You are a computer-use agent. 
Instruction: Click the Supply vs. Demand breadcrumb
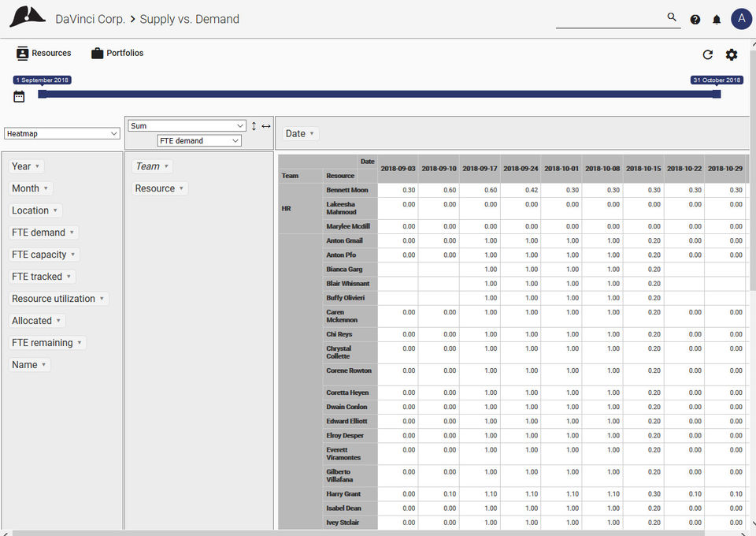pyautogui.click(x=190, y=19)
